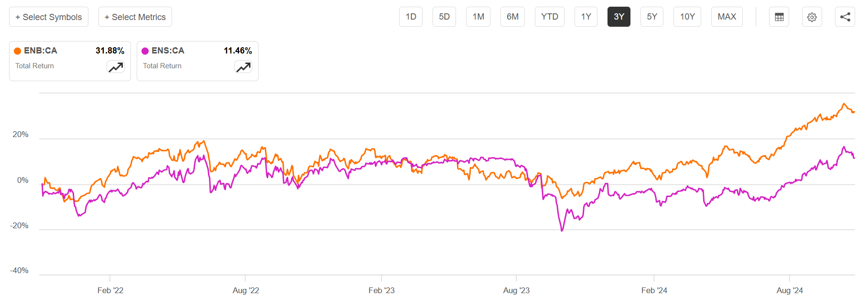Click the magenta ENS:CA color dot

tap(145, 51)
